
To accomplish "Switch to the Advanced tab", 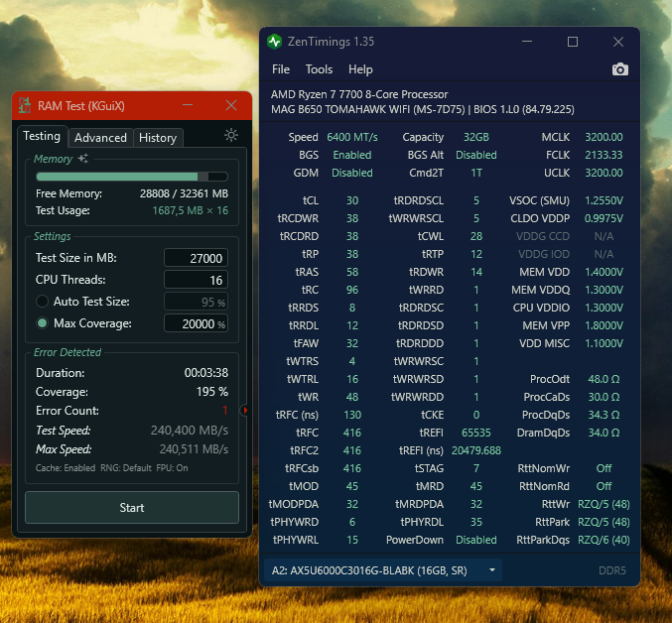I will 100,138.
